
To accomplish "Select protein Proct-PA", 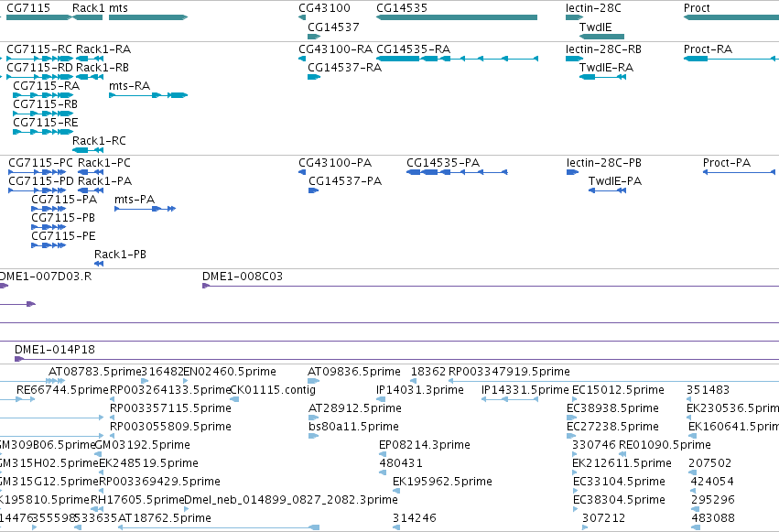I will (739, 172).
